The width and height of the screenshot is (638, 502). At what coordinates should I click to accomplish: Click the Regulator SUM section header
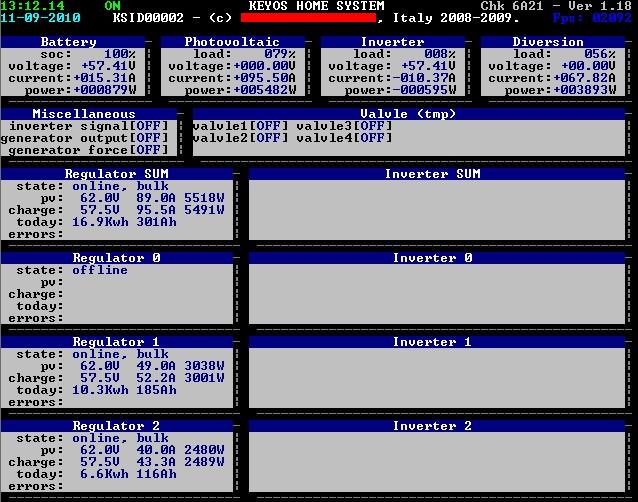116,174
